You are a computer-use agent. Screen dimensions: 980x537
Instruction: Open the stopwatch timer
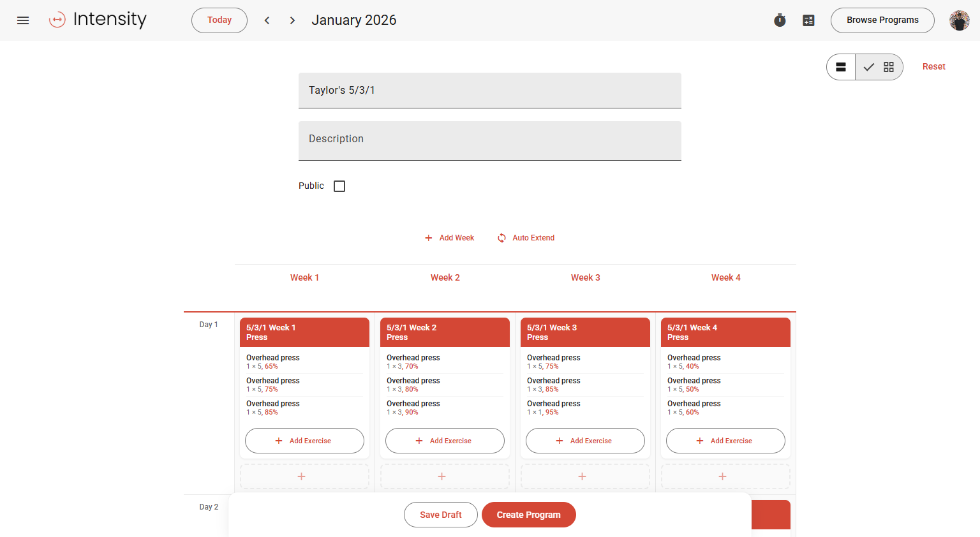coord(780,20)
